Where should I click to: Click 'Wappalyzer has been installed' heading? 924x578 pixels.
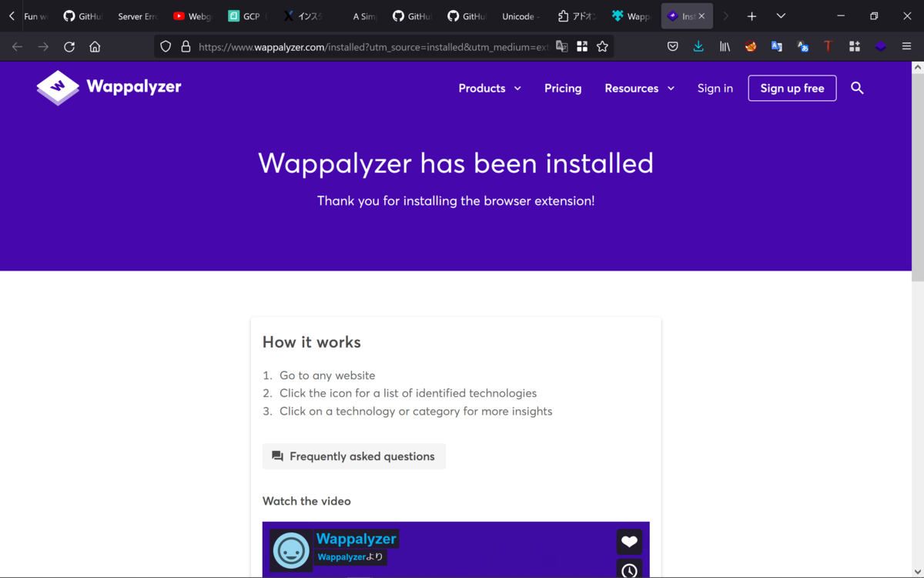[456, 163]
